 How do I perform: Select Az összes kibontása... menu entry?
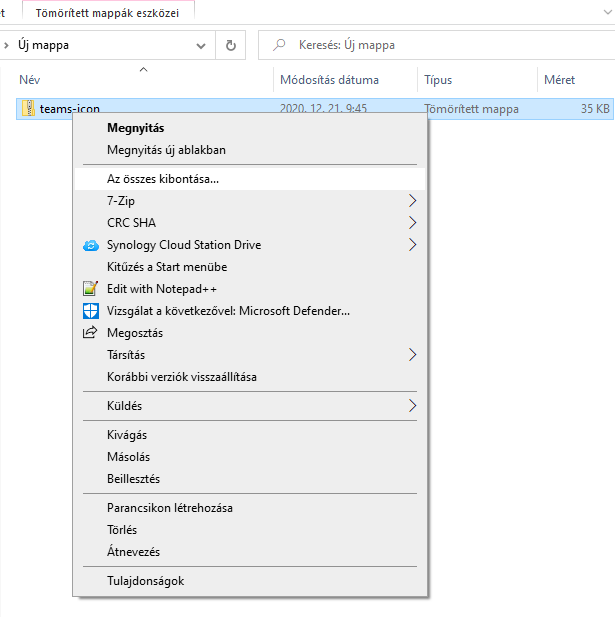(x=163, y=179)
